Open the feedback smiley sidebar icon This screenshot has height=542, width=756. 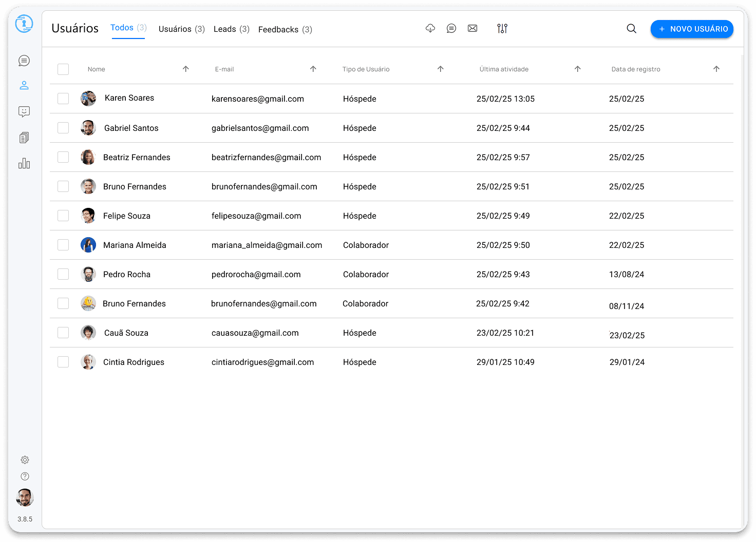pos(24,111)
